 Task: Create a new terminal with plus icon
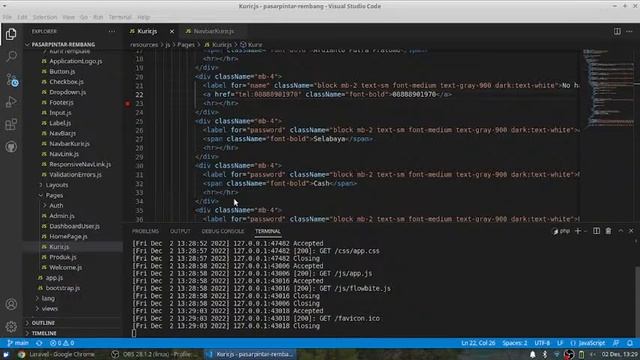[x=578, y=231]
